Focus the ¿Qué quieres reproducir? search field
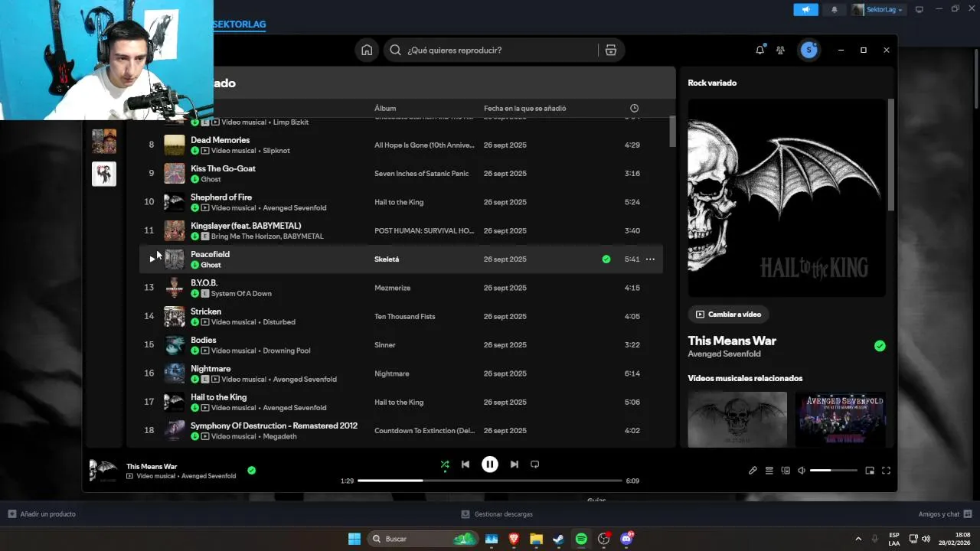 (x=501, y=50)
